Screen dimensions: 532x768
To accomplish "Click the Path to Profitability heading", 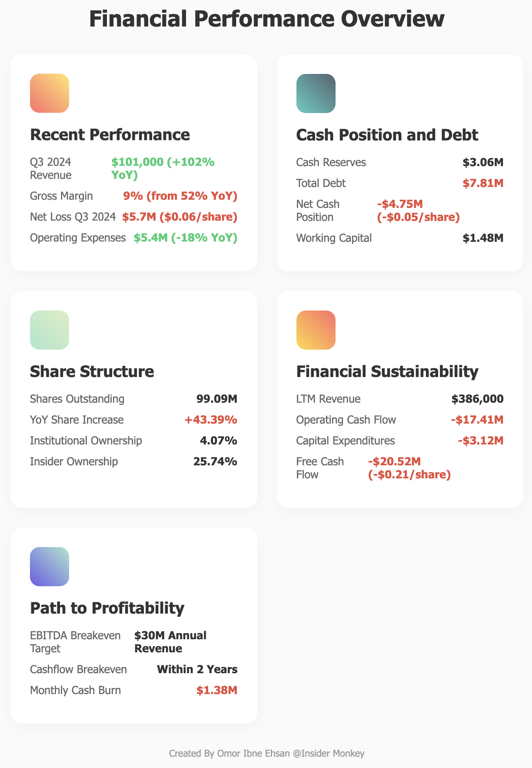I will tap(107, 608).
